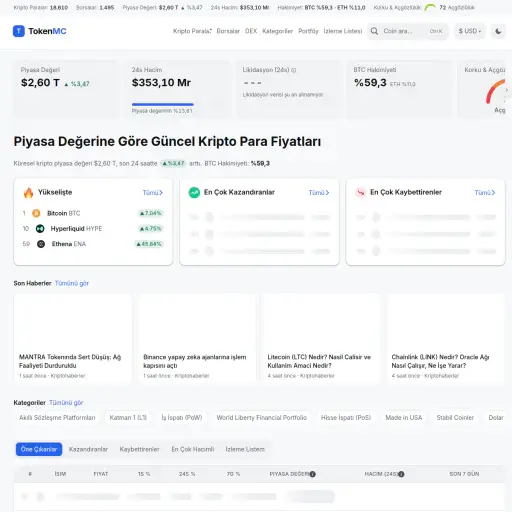
Task: Open Tümü link in En Çok Kazandıranlar
Action: point(319,193)
